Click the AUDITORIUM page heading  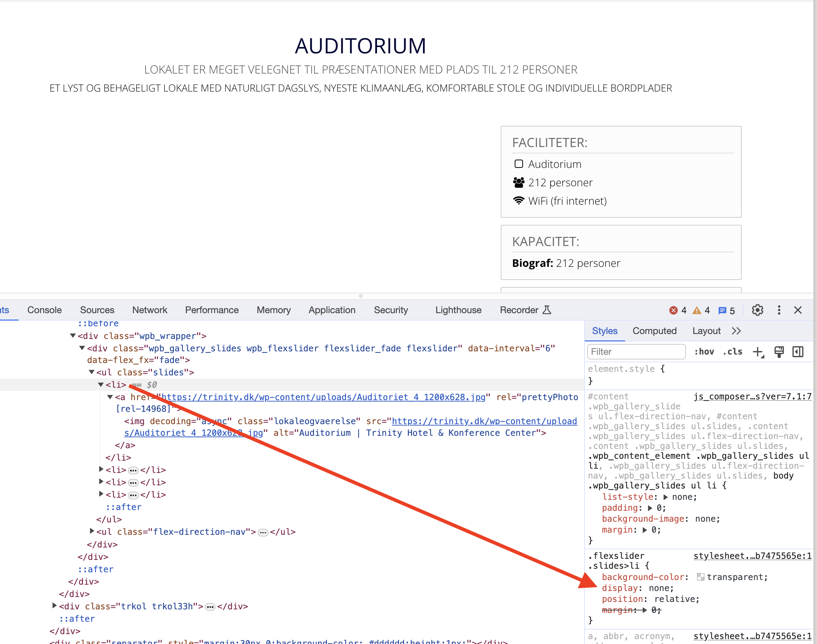click(360, 46)
